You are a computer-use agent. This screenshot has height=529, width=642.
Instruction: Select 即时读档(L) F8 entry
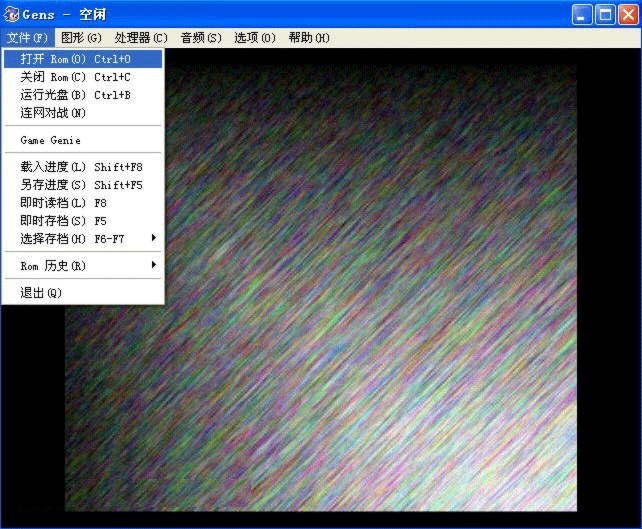83,203
